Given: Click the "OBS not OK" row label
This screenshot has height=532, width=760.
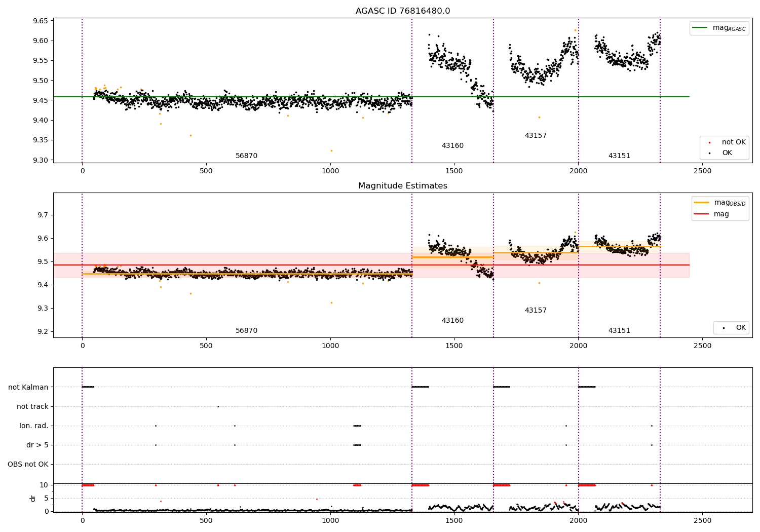Looking at the screenshot, I should pyautogui.click(x=28, y=465).
